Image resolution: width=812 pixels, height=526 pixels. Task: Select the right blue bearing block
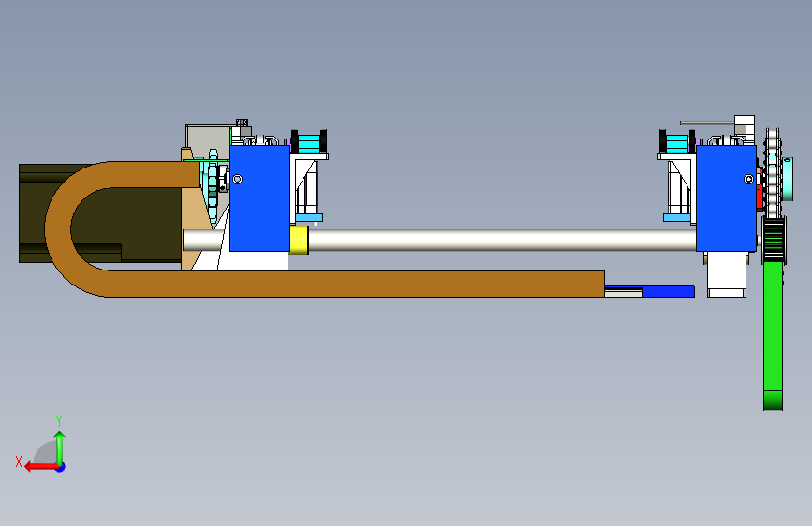[x=726, y=198]
